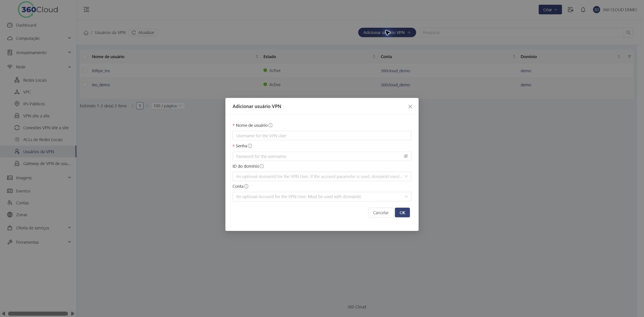Viewport: 644px width, 317px height.
Task: Click the OK button in the dialog
Action: click(x=402, y=212)
